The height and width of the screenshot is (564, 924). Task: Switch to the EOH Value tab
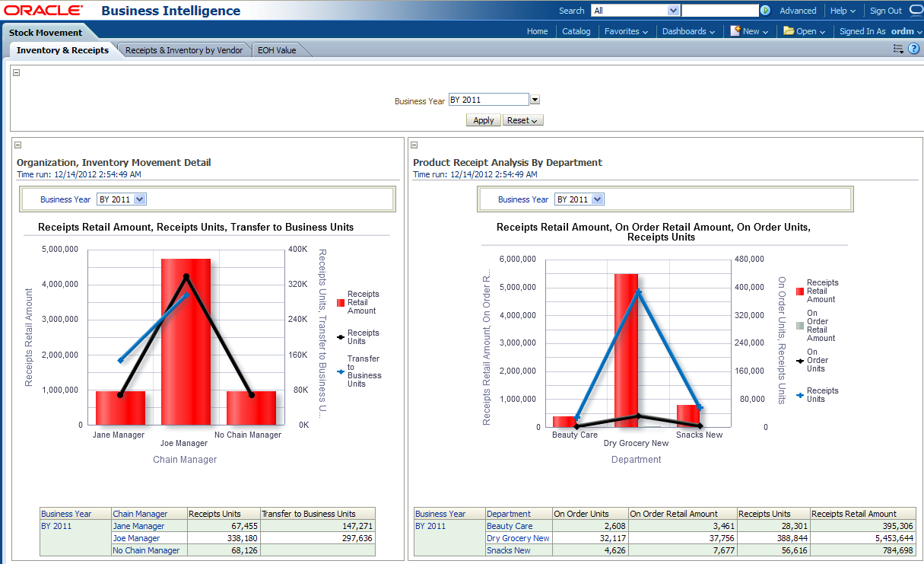coord(277,50)
